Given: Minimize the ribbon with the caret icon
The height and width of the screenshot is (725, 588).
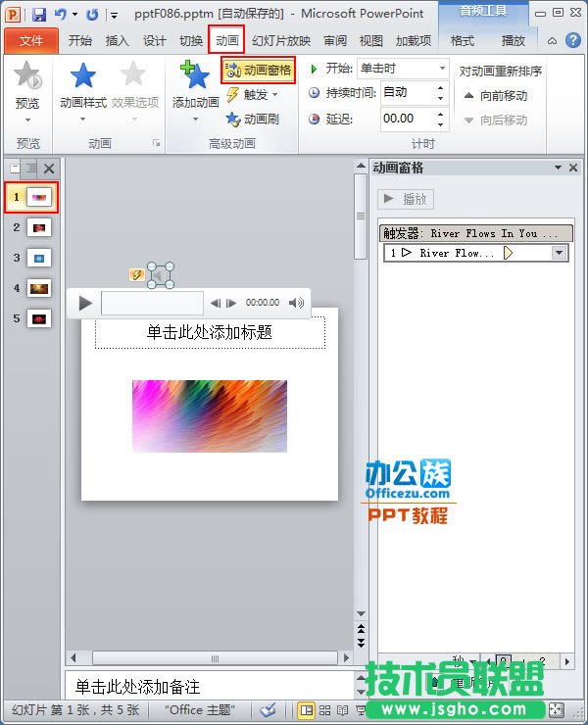Looking at the screenshot, I should coord(552,41).
